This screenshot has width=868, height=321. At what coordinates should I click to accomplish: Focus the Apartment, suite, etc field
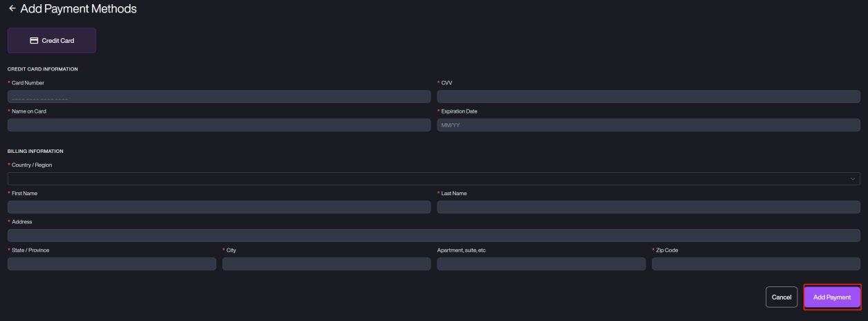[541, 264]
